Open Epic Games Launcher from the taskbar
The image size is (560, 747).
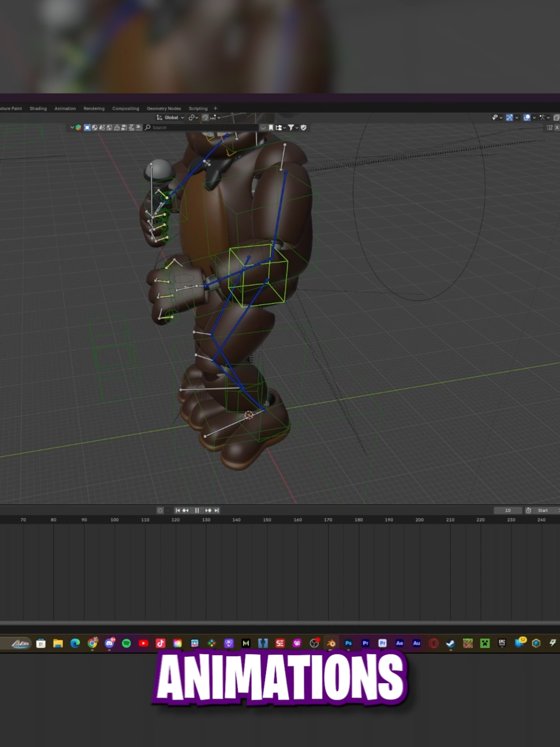[x=502, y=643]
